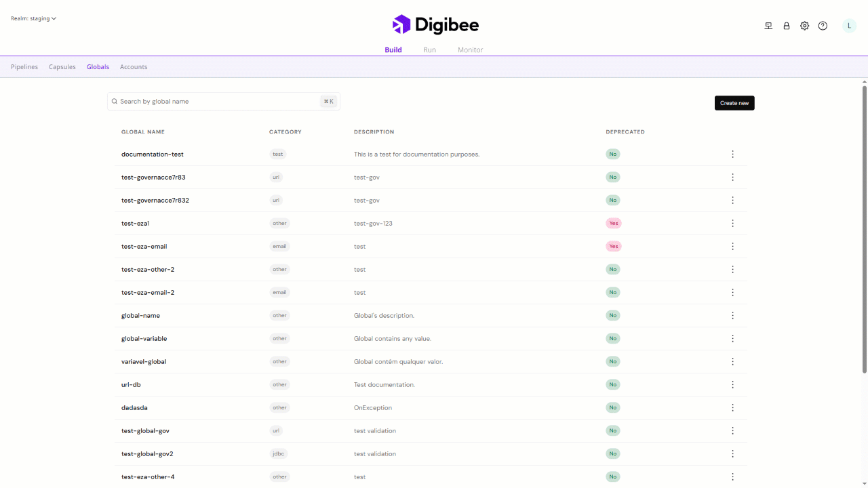Open settings gear icon
The image size is (868, 488).
[x=804, y=26]
